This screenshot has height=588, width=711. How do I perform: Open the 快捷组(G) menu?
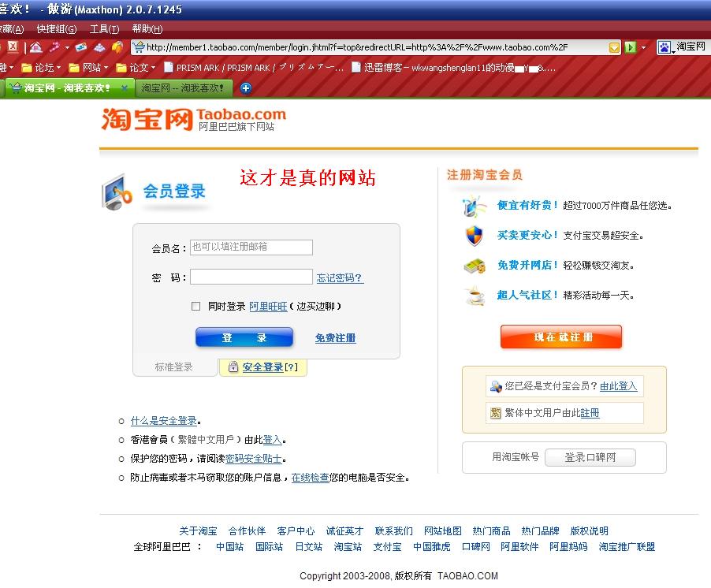(57, 29)
